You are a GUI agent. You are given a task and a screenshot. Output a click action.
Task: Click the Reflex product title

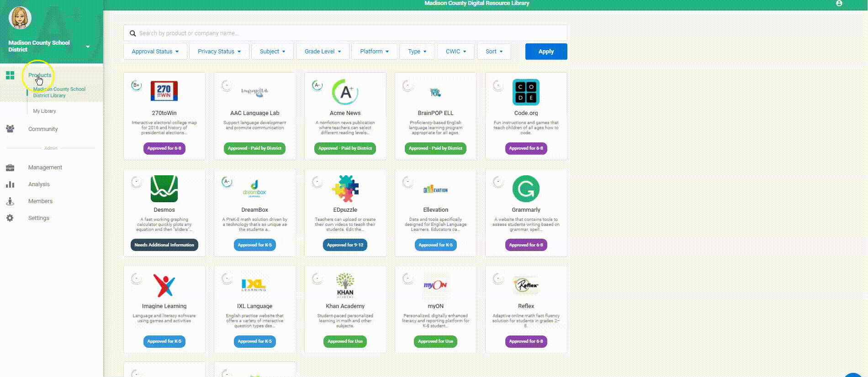point(526,306)
